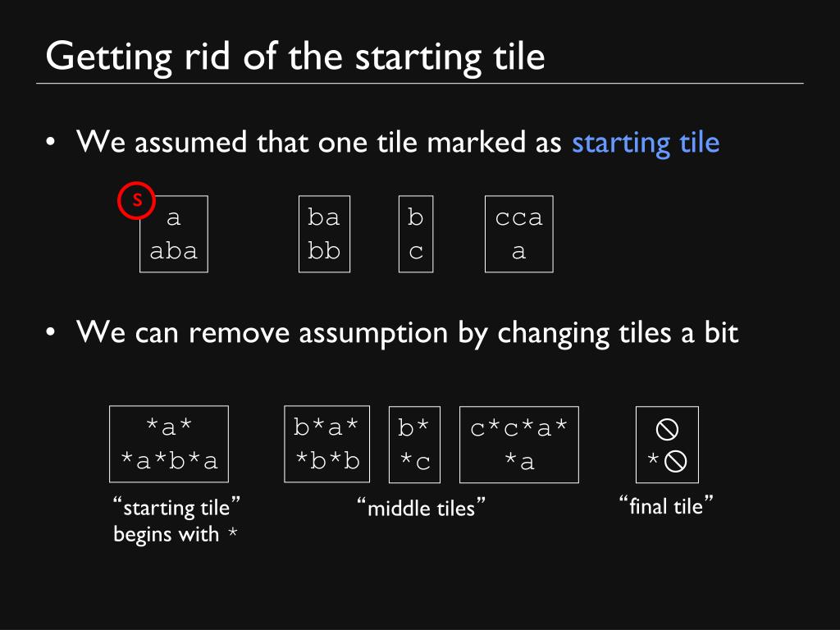Click the starred tile *a* over *a*b*a

pos(169,444)
